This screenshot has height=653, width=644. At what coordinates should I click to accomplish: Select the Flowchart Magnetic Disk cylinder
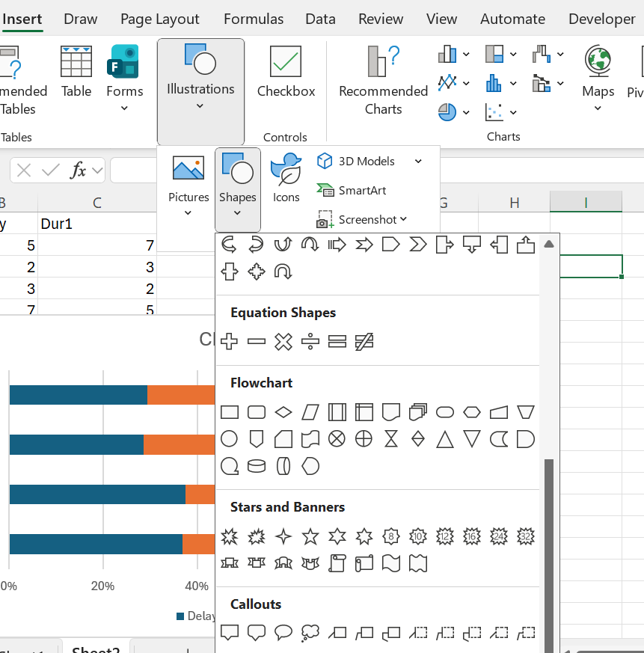click(x=257, y=466)
